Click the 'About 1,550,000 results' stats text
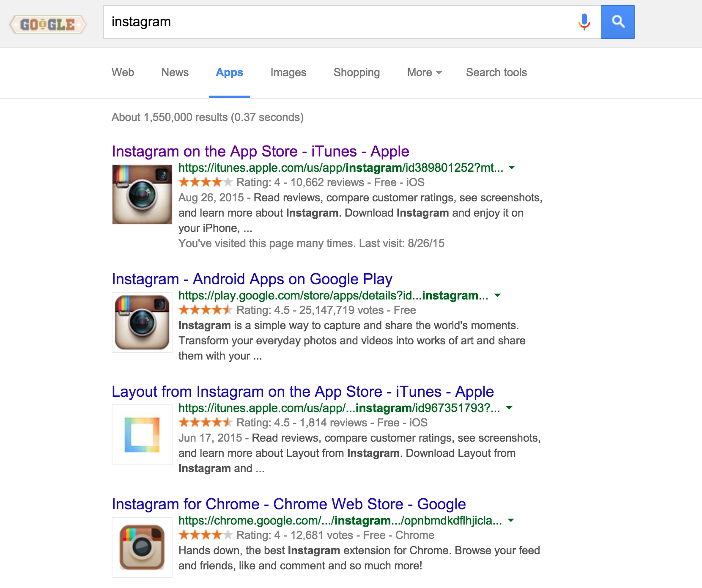Viewport: 702px width, 588px height. 208,117
